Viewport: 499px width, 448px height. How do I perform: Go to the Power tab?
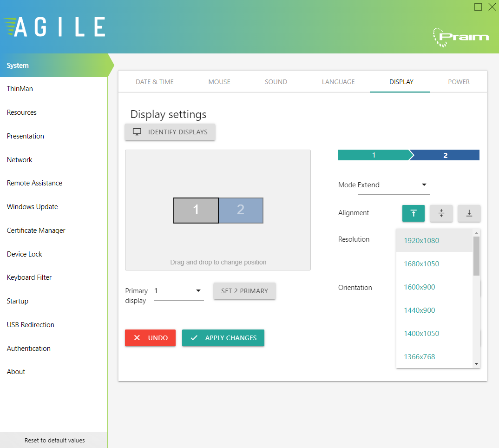pos(459,82)
